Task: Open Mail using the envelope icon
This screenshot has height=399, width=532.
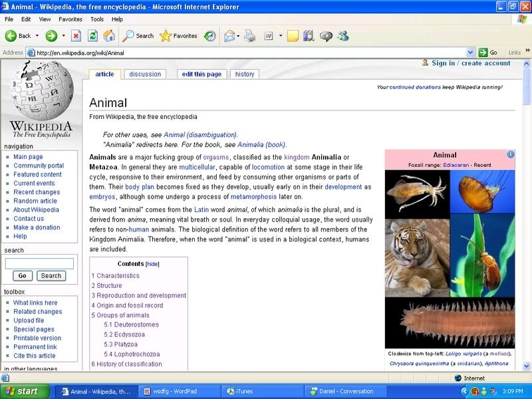Action: pyautogui.click(x=229, y=37)
